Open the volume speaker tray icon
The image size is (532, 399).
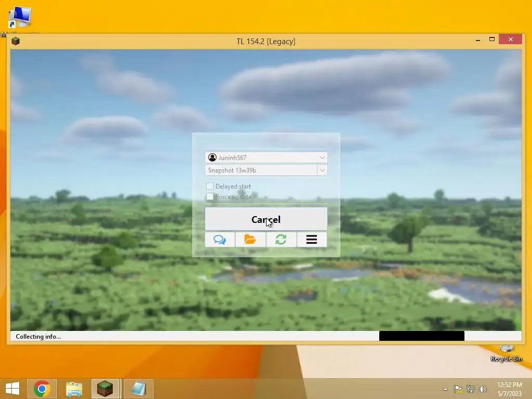coord(483,389)
